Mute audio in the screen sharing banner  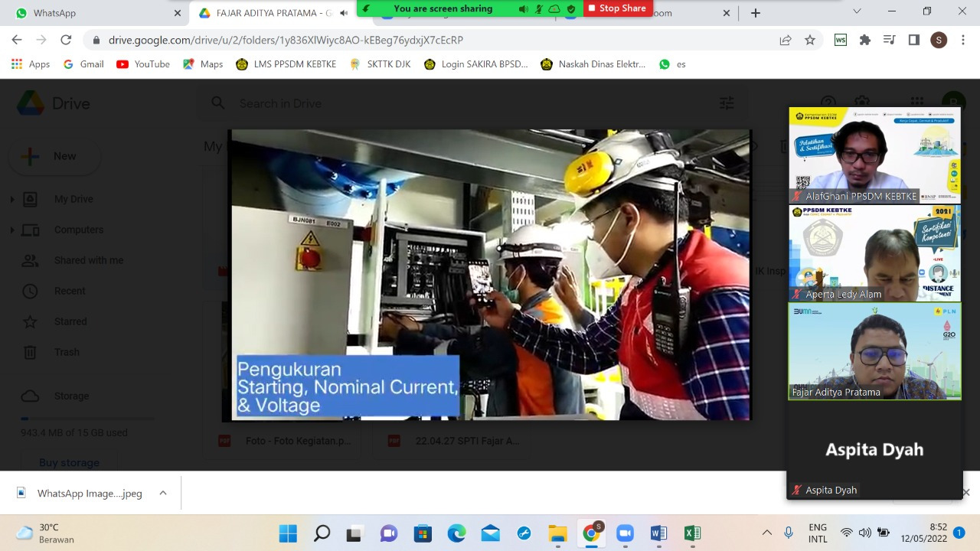523,8
